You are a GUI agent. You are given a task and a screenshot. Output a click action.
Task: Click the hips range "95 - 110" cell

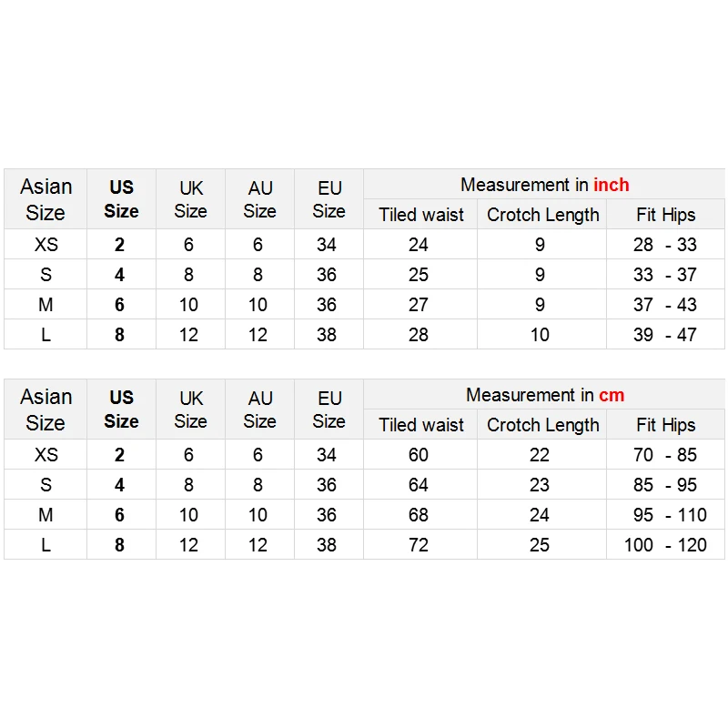click(x=665, y=515)
